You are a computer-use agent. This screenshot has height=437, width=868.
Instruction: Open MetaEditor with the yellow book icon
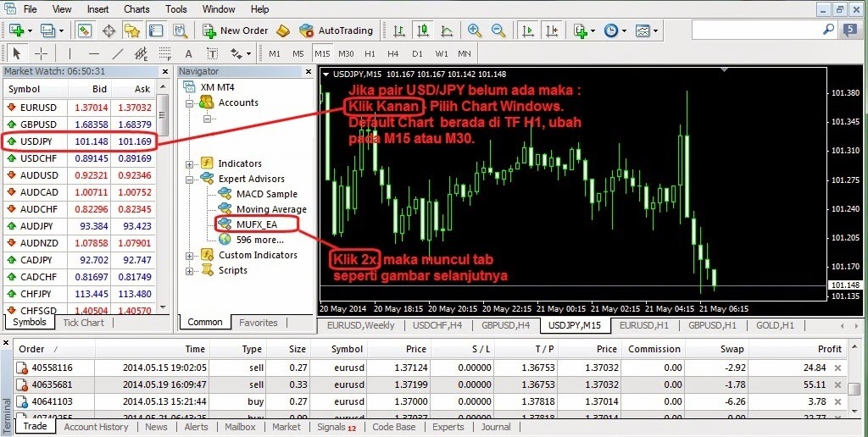[x=283, y=30]
